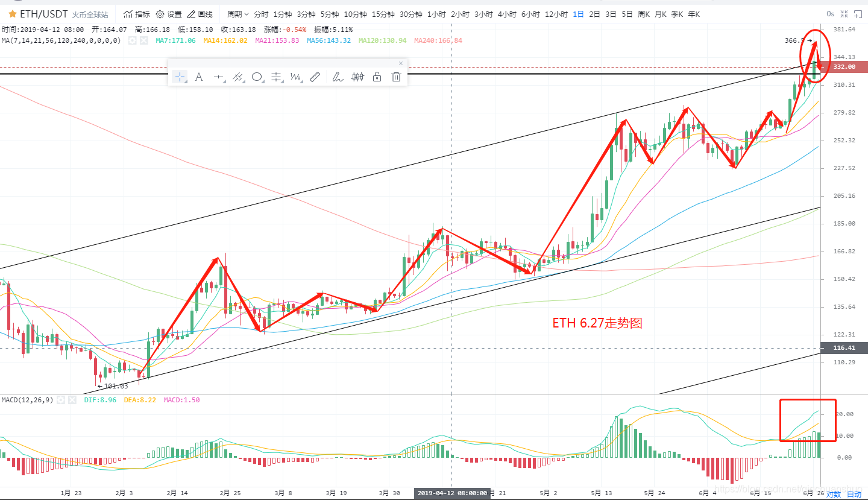The width and height of the screenshot is (868, 500).
Task: Click the 2019-04-12 08:00:00 time marker
Action: (x=452, y=493)
